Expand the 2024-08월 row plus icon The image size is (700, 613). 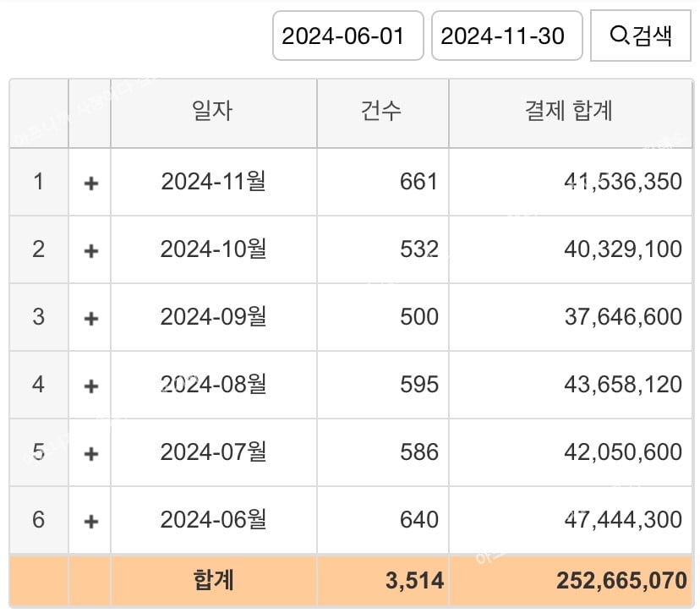coord(91,386)
